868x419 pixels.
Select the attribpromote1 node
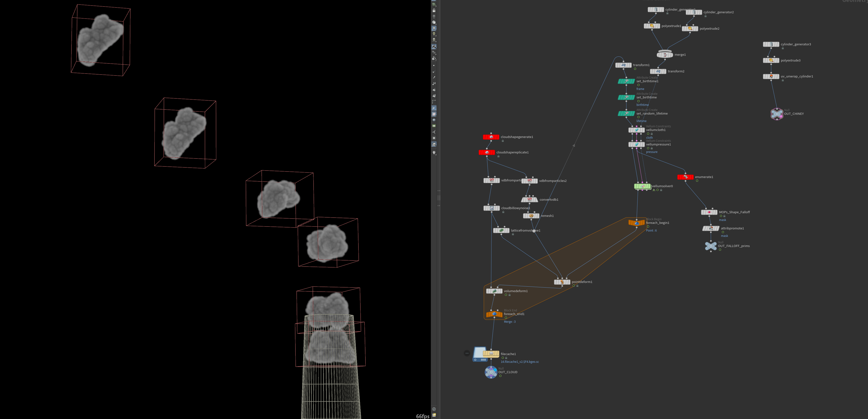tap(711, 228)
